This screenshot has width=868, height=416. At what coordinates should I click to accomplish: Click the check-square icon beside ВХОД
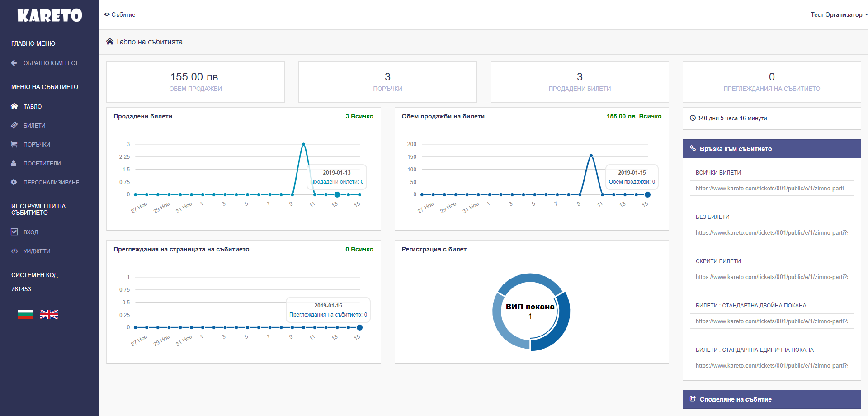pos(14,232)
